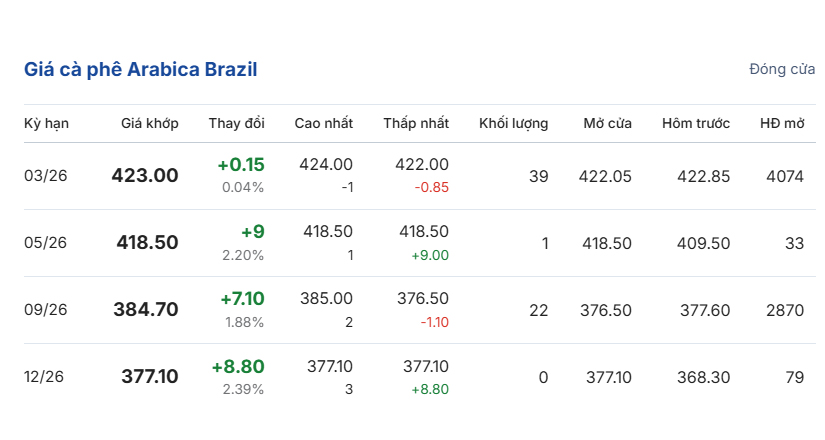825x440 pixels.
Task: Click the Giá khớp column header
Action: point(149,124)
